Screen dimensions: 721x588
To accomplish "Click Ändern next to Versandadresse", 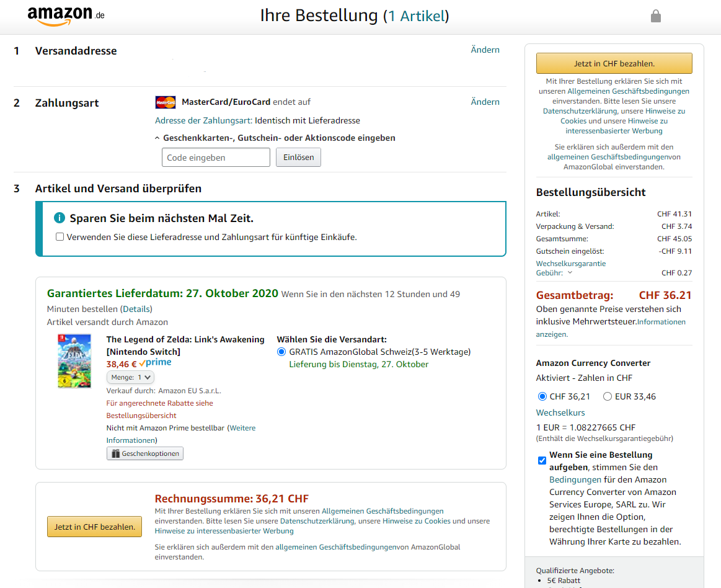I will (x=485, y=50).
